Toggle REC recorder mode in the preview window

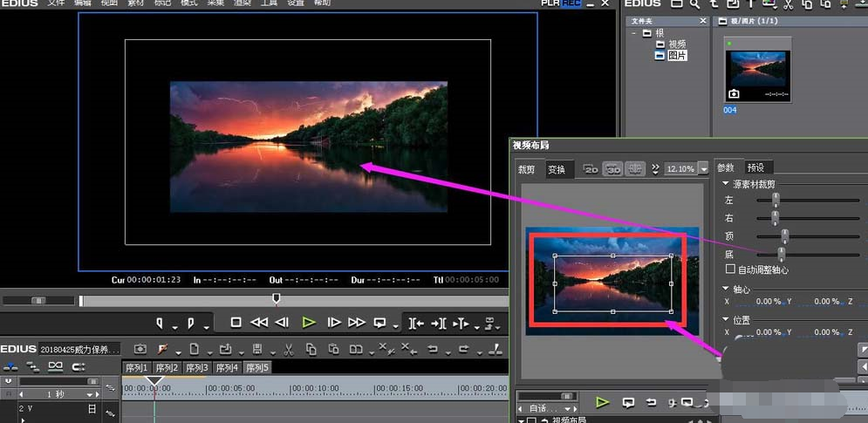571,3
